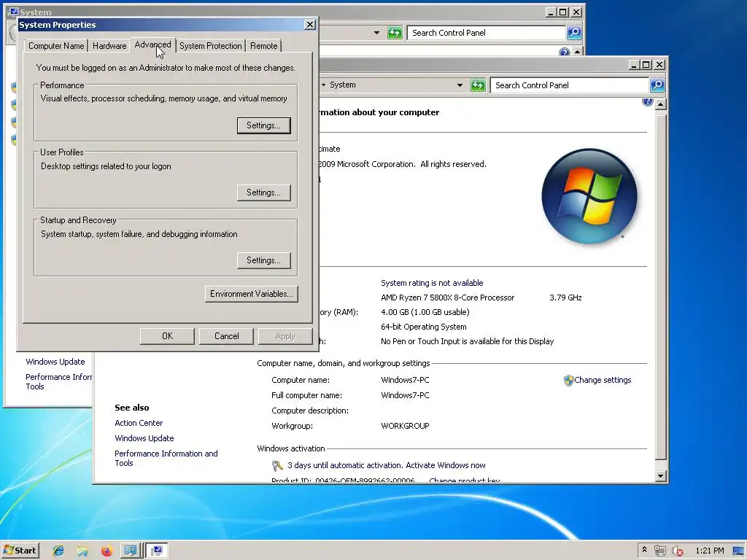Click Change settings link
Image resolution: width=747 pixels, height=560 pixels.
tap(603, 380)
